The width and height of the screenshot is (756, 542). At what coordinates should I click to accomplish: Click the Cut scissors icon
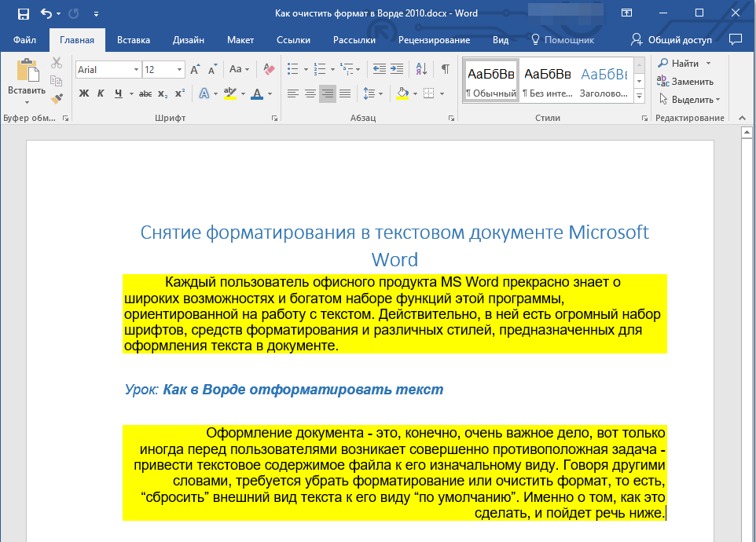point(57,64)
